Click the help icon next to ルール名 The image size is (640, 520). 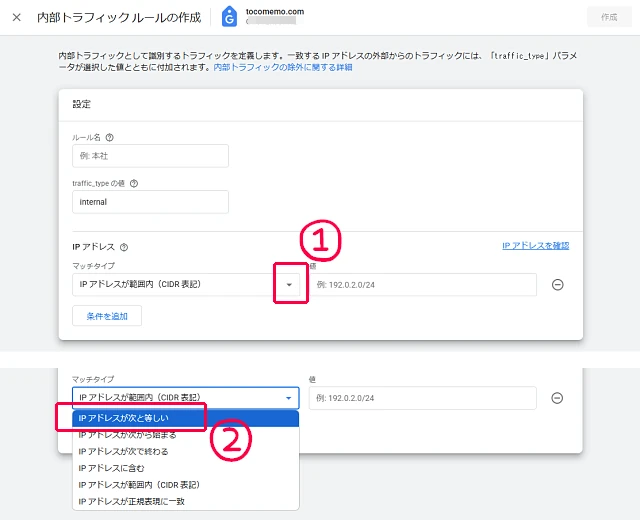[x=109, y=138]
